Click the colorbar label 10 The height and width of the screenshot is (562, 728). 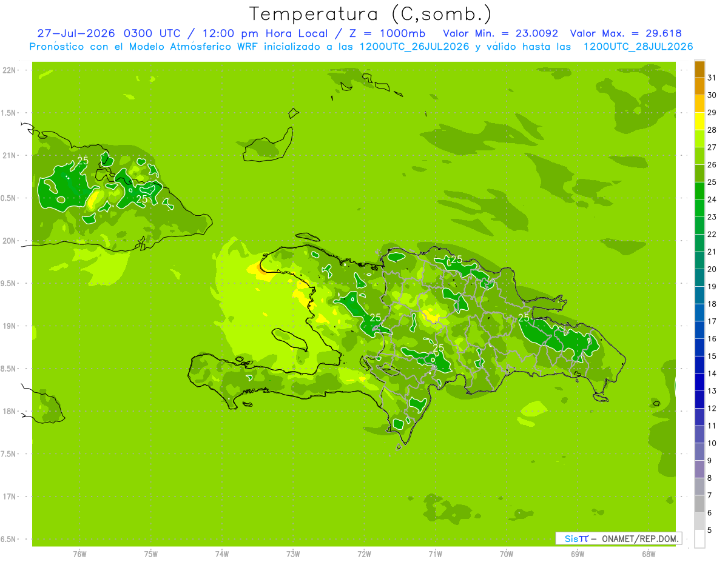712,443
